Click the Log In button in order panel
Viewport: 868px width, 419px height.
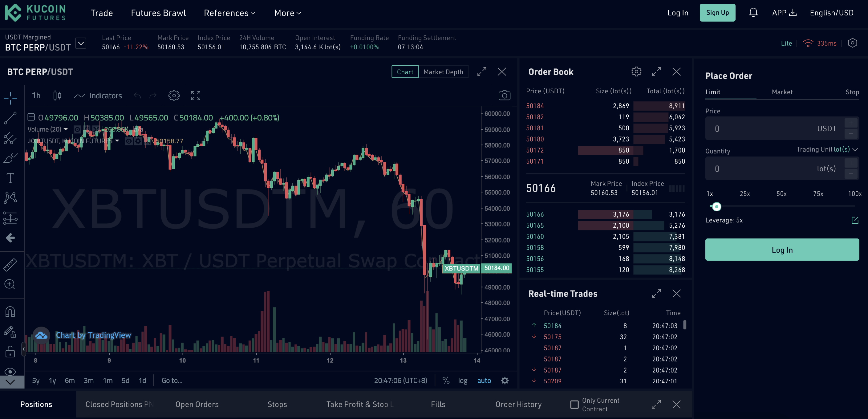(x=782, y=250)
